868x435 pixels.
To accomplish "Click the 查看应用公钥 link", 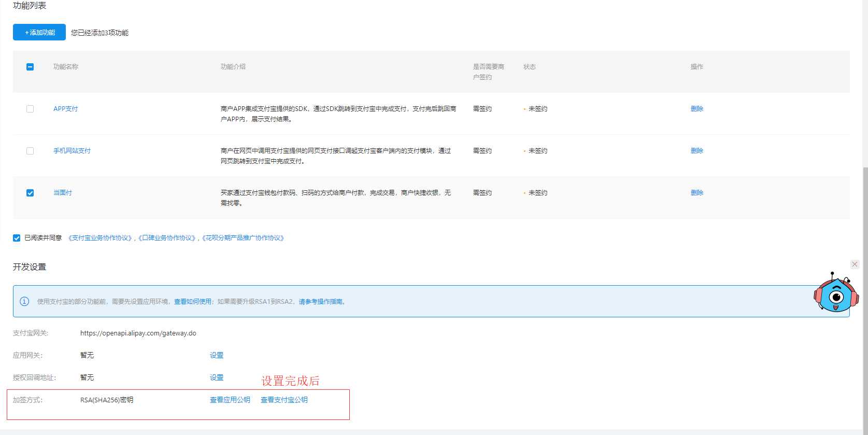I will 230,400.
